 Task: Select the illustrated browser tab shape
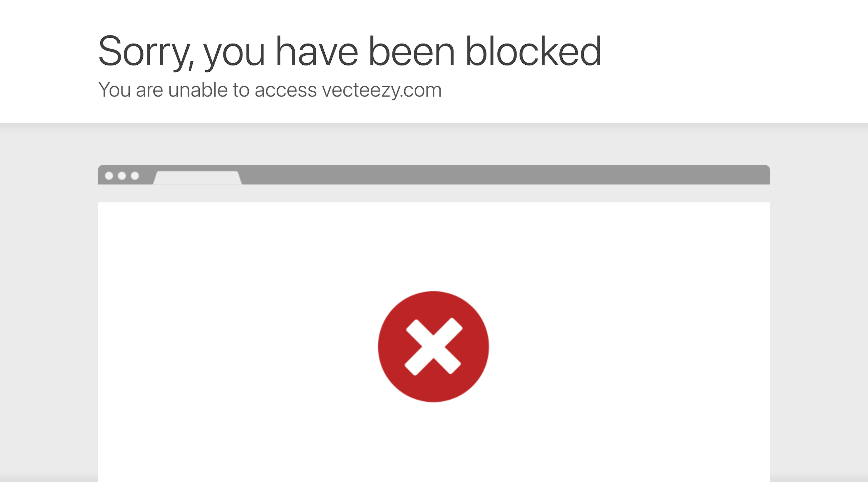tap(198, 178)
